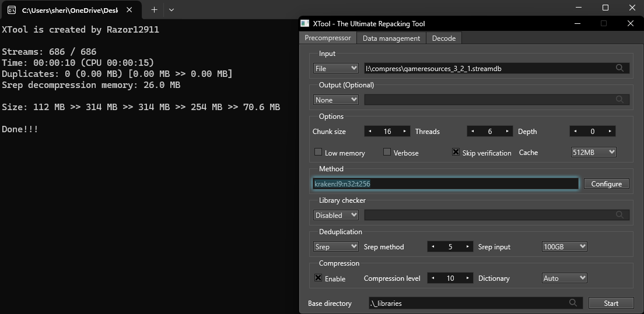Decrease Chunk size with left arrow
Viewport: 644px width, 314px height.
click(x=370, y=131)
